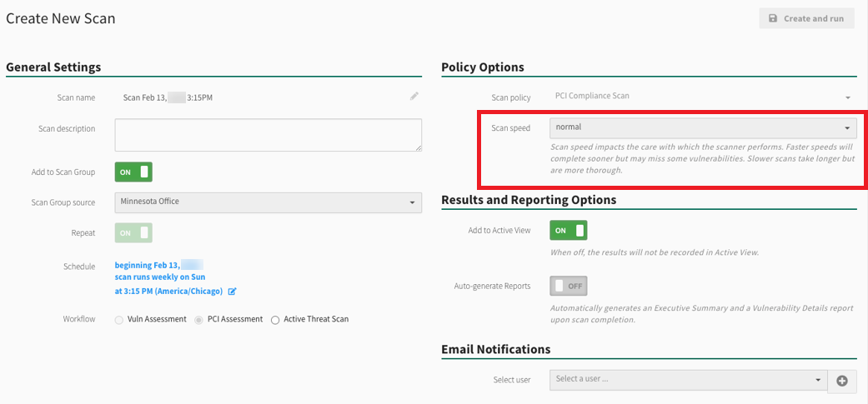Viewport: 868px width, 404px height.
Task: Open the Select a user dropdown
Action: (687, 380)
